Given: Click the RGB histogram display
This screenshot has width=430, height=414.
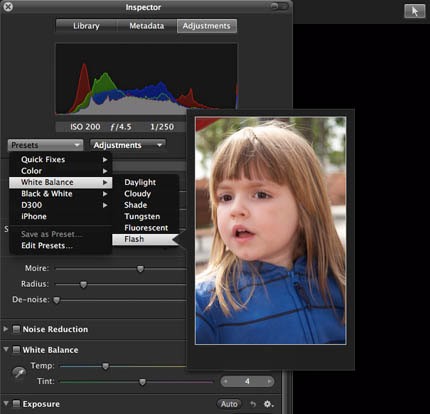Looking at the screenshot, I should click(x=146, y=79).
